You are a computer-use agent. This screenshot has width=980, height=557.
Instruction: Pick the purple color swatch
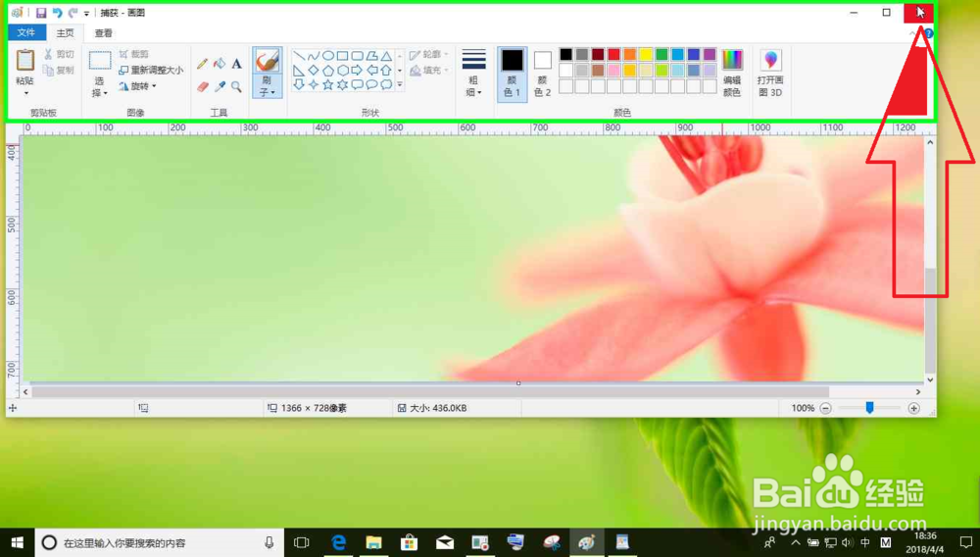point(710,55)
